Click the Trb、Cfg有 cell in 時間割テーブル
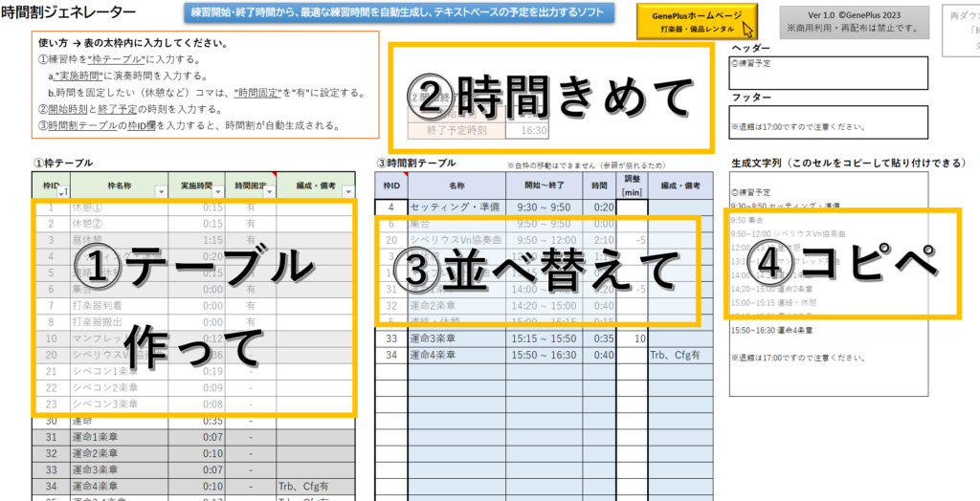This screenshot has height=501, width=980. click(679, 356)
